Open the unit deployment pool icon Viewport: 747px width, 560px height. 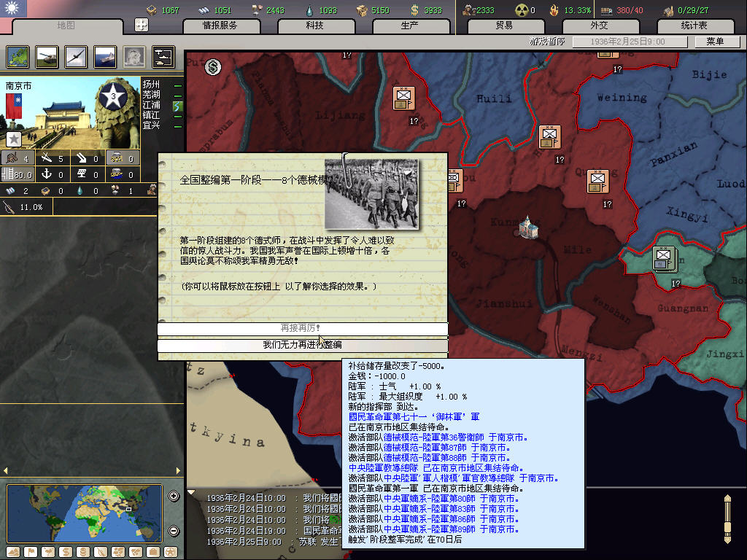pyautogui.click(x=163, y=57)
